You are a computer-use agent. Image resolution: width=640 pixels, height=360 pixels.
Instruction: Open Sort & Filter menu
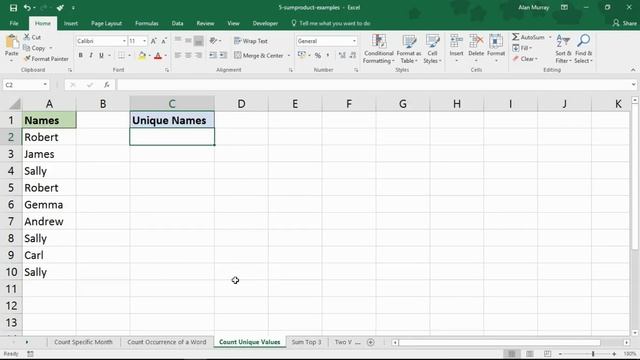(x=563, y=49)
